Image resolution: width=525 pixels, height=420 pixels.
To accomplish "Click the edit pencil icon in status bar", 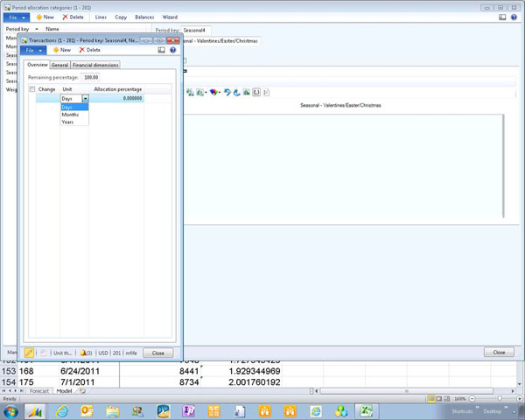I will pyautogui.click(x=29, y=353).
